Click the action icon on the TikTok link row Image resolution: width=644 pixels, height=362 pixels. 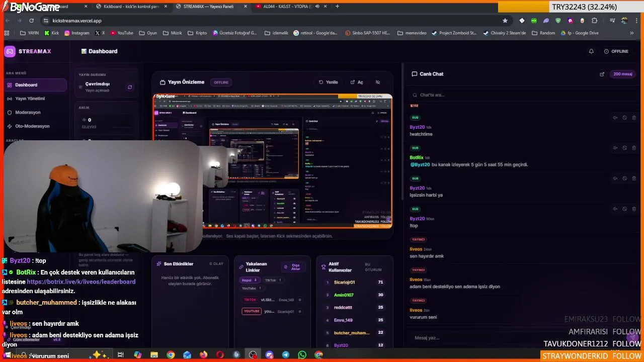click(x=300, y=300)
